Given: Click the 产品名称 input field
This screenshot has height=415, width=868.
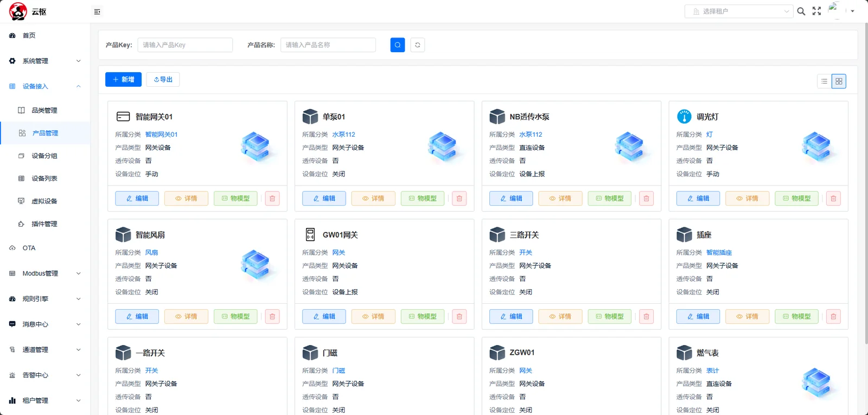Looking at the screenshot, I should pyautogui.click(x=328, y=45).
